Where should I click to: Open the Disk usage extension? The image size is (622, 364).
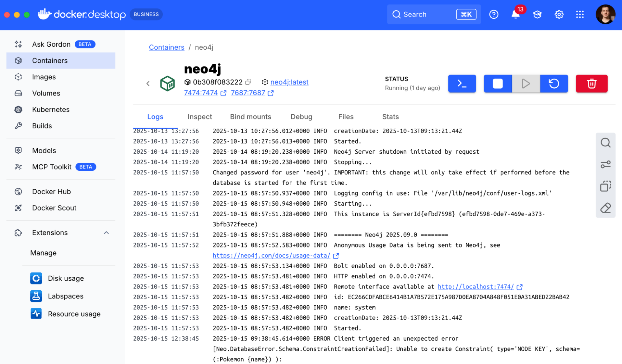pos(66,278)
